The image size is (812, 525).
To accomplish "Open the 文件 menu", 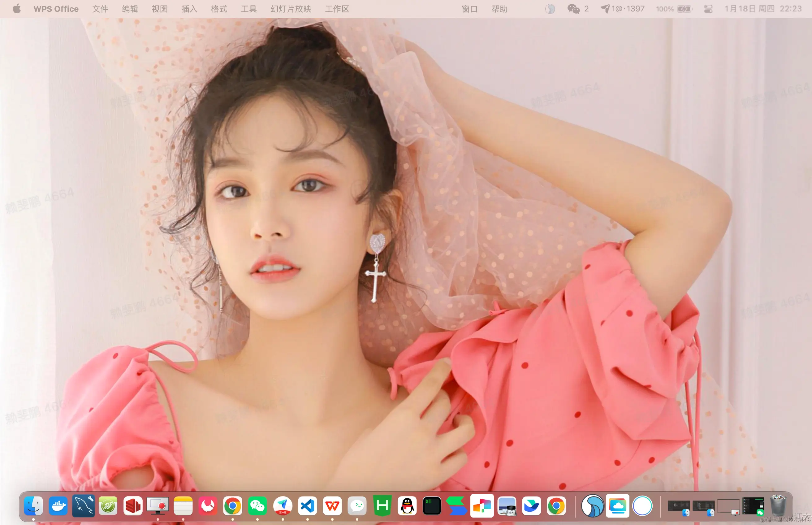I will [100, 9].
